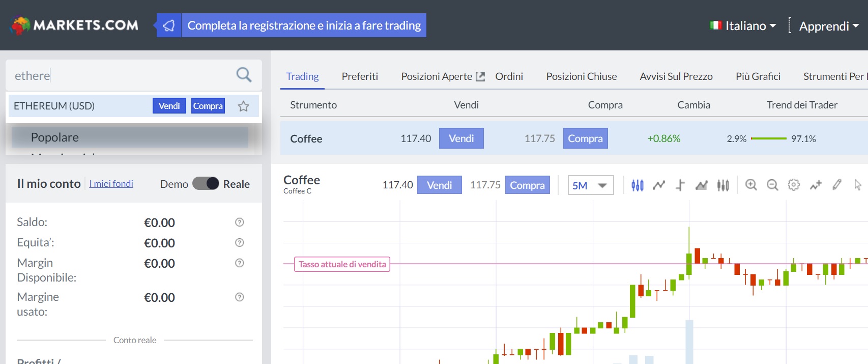
Task: Click Vendi in chart header
Action: (440, 185)
